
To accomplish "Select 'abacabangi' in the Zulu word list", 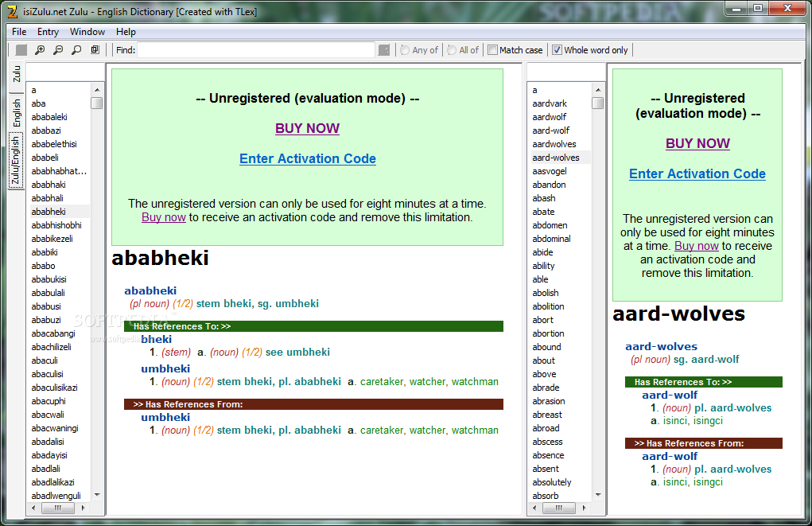I will 52,333.
